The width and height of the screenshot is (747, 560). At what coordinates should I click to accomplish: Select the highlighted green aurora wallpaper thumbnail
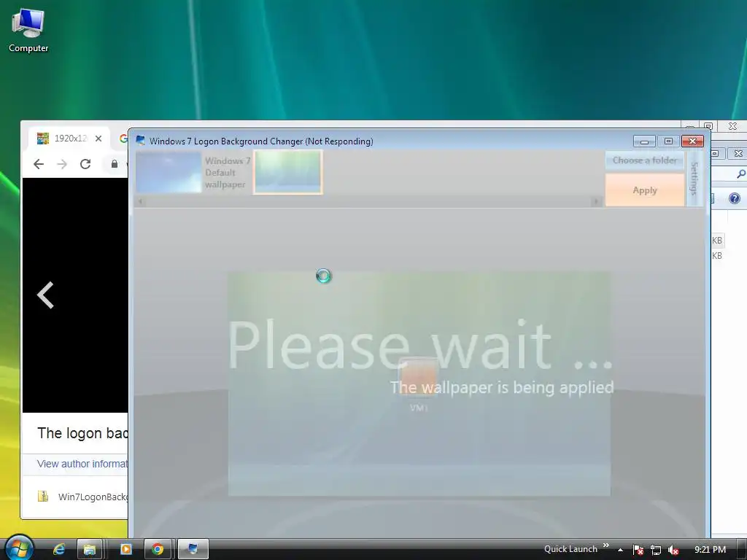point(287,172)
